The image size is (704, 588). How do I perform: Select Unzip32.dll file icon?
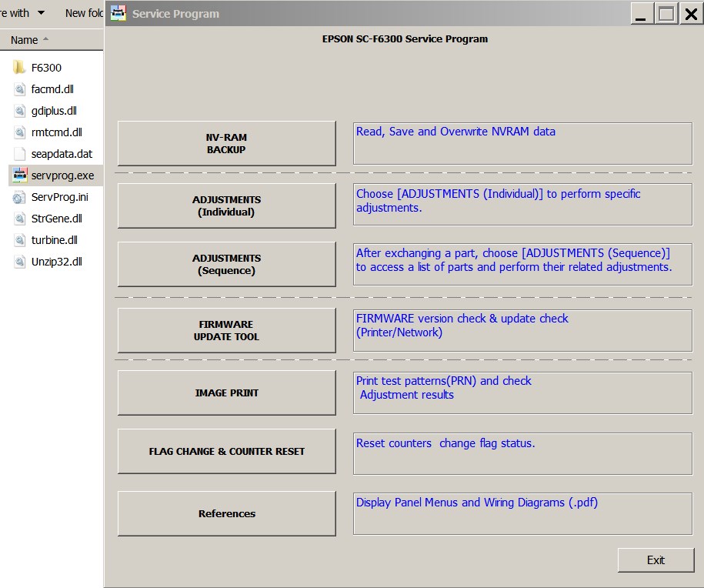point(19,262)
